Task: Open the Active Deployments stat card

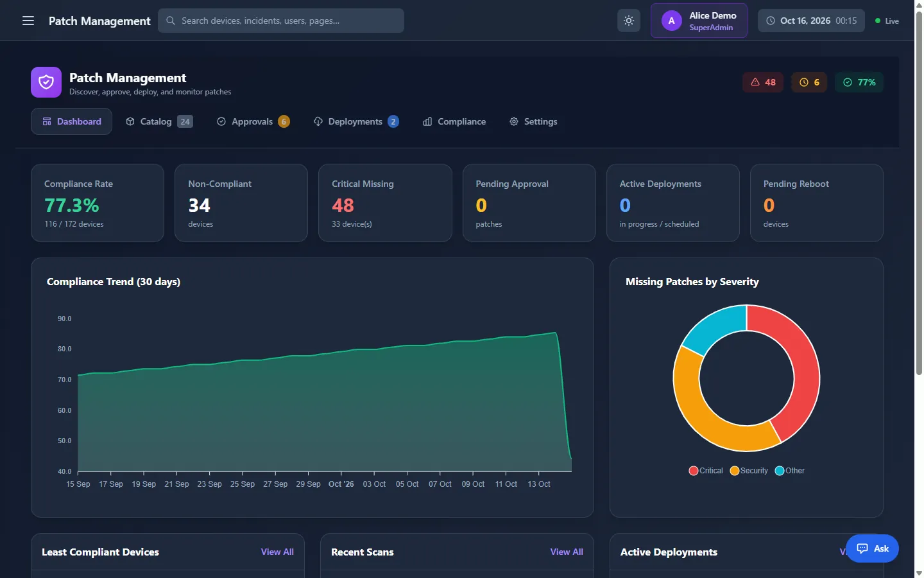Action: (673, 203)
